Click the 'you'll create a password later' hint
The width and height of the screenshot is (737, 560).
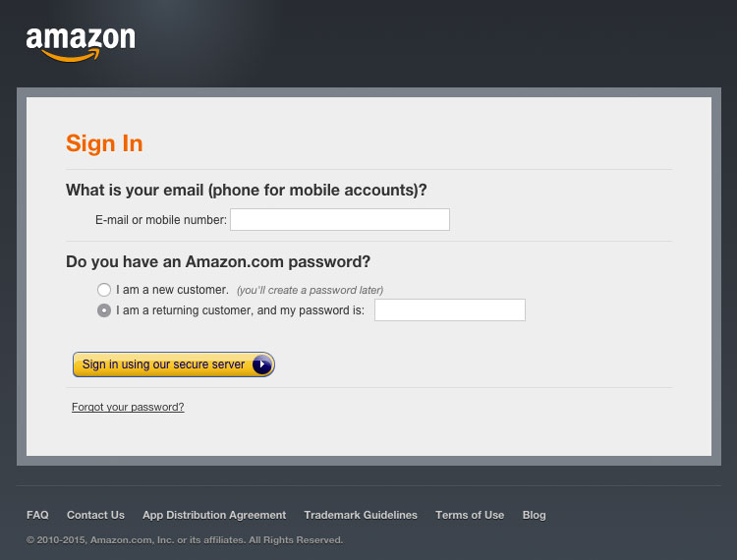(310, 291)
